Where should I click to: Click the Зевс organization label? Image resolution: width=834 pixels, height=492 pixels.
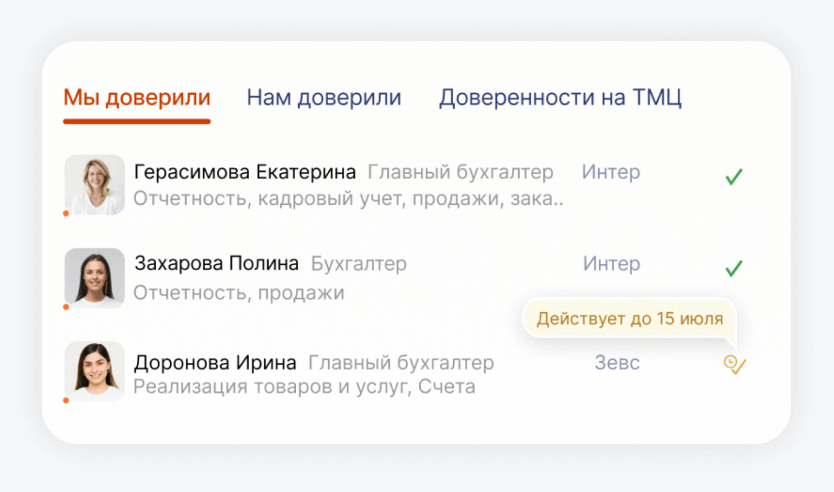(x=617, y=362)
